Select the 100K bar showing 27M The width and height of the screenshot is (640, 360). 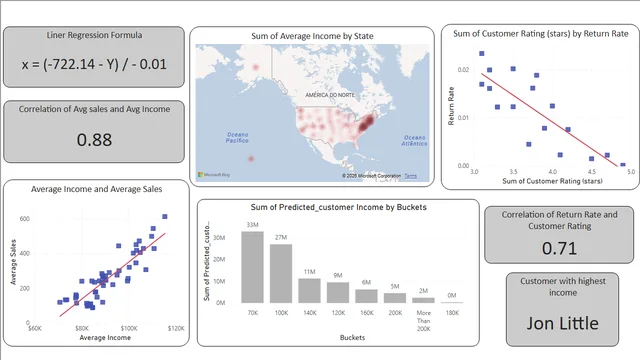click(x=281, y=273)
